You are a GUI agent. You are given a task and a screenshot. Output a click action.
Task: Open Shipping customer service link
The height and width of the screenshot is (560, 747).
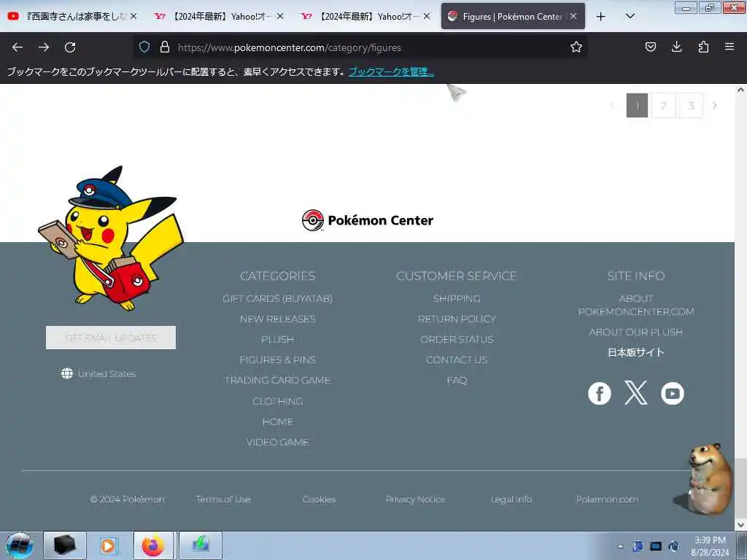[x=457, y=298]
